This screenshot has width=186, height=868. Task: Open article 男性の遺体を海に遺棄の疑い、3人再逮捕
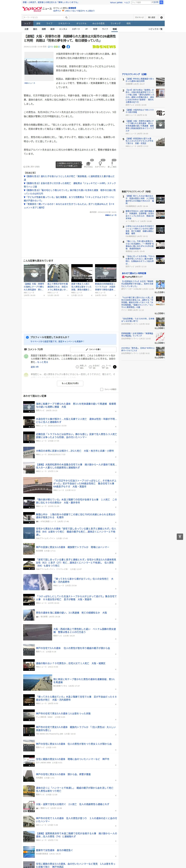coord(71,613)
